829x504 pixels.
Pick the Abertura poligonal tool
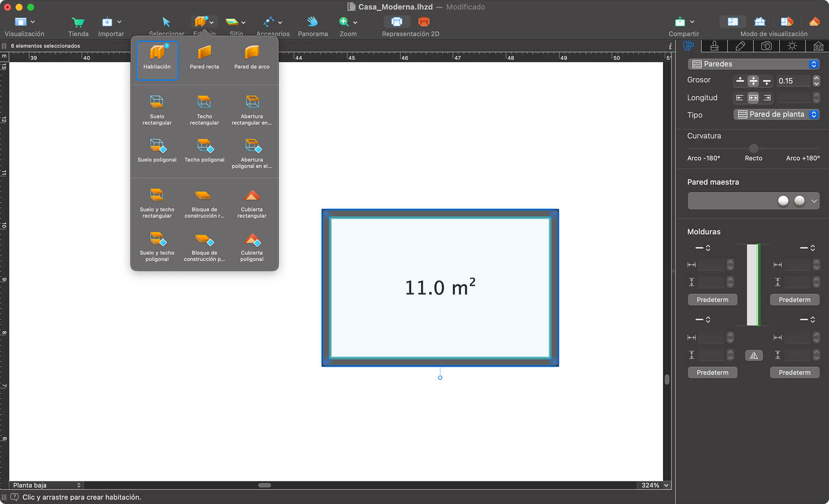(252, 154)
